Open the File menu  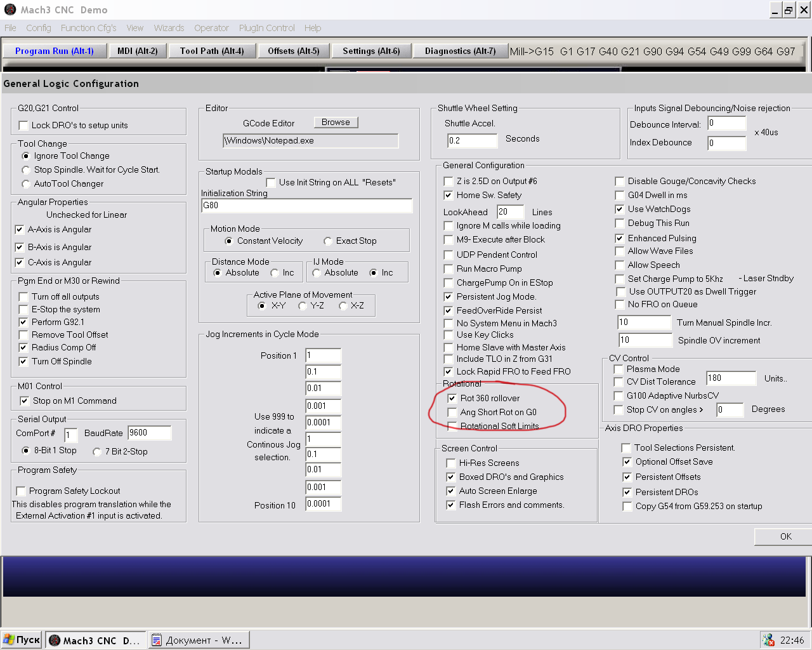(11, 28)
